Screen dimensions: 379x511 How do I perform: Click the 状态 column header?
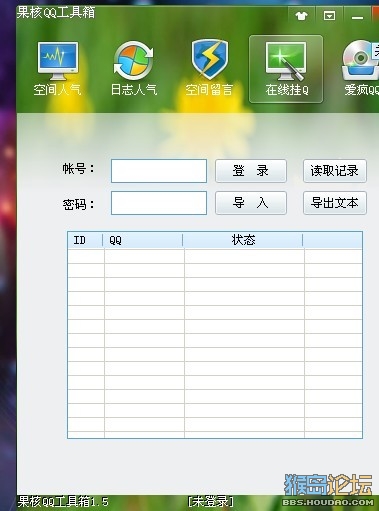(243, 240)
